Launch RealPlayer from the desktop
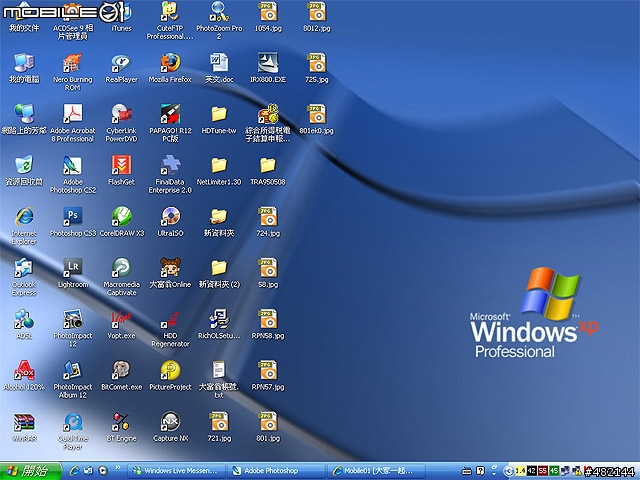The width and height of the screenshot is (640, 480). click(x=121, y=68)
